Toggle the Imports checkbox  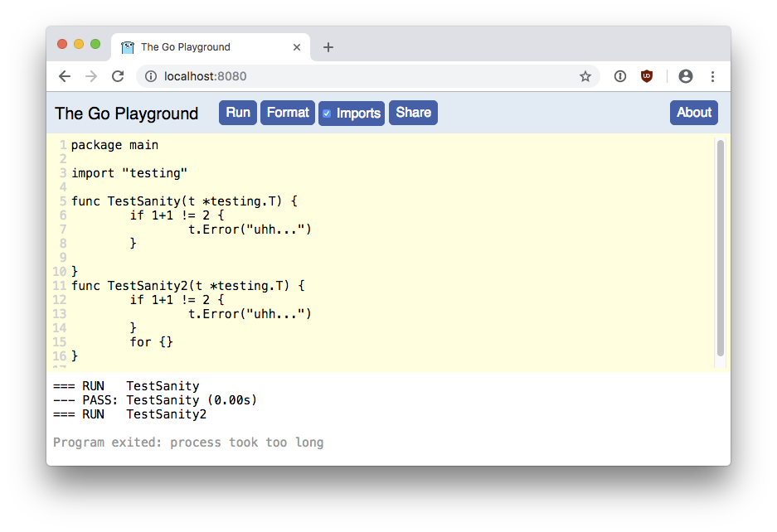pos(327,114)
